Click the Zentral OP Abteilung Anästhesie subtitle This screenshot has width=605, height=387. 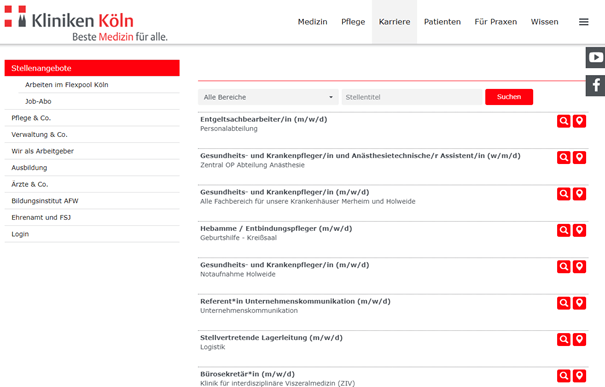click(252, 165)
